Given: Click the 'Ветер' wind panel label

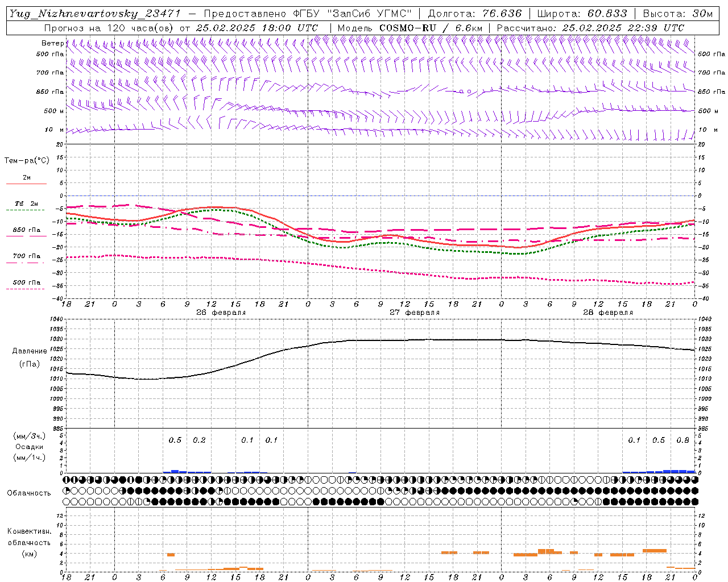Looking at the screenshot, I should click(53, 43).
